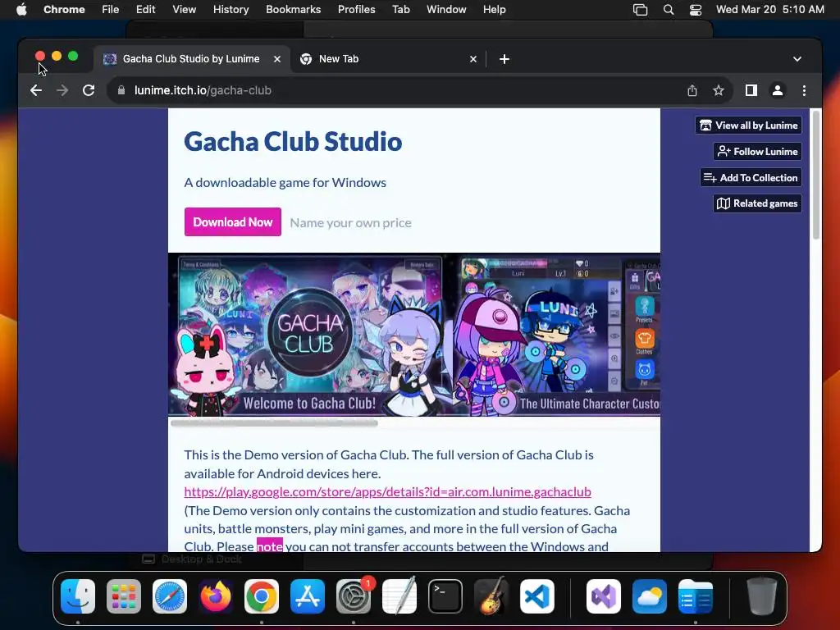Open the files folder stack in Dock
Image resolution: width=840 pixels, height=630 pixels.
tap(696, 596)
